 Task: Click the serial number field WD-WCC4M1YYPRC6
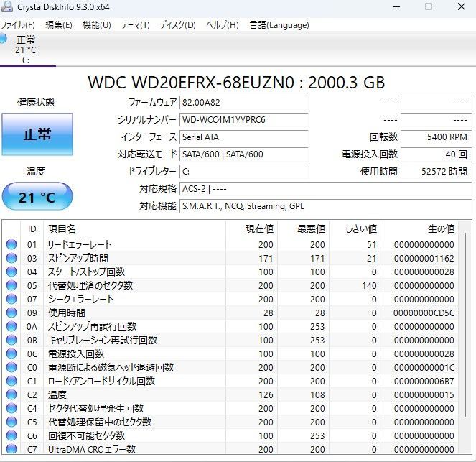click(244, 120)
